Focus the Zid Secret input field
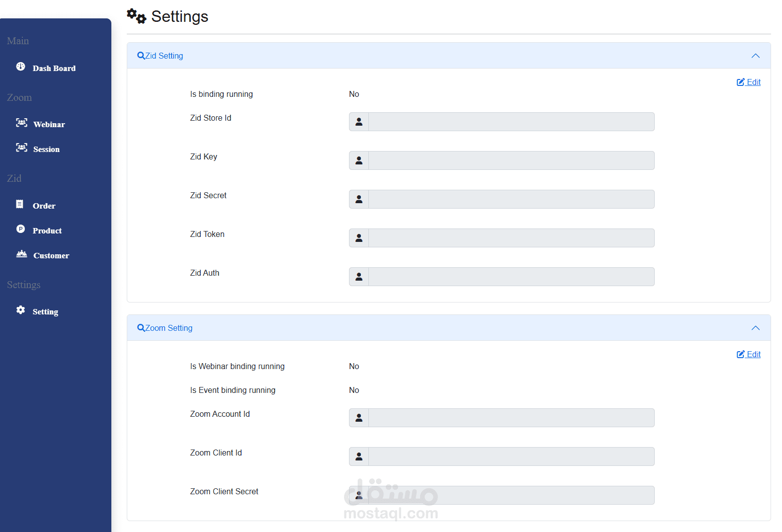This screenshot has width=782, height=532. 511,199
